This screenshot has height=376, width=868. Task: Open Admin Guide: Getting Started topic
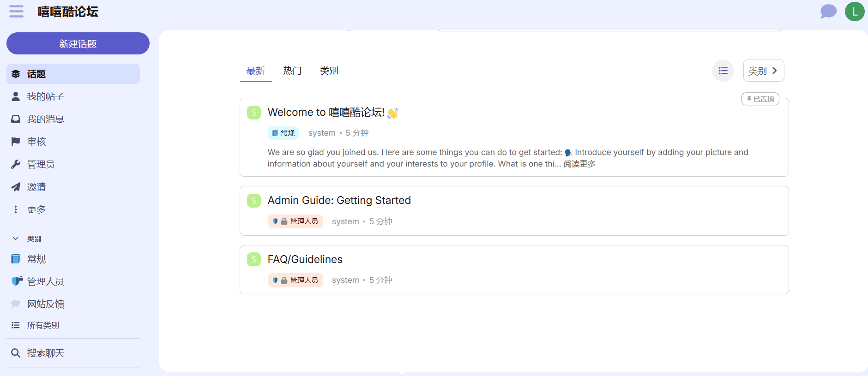339,200
